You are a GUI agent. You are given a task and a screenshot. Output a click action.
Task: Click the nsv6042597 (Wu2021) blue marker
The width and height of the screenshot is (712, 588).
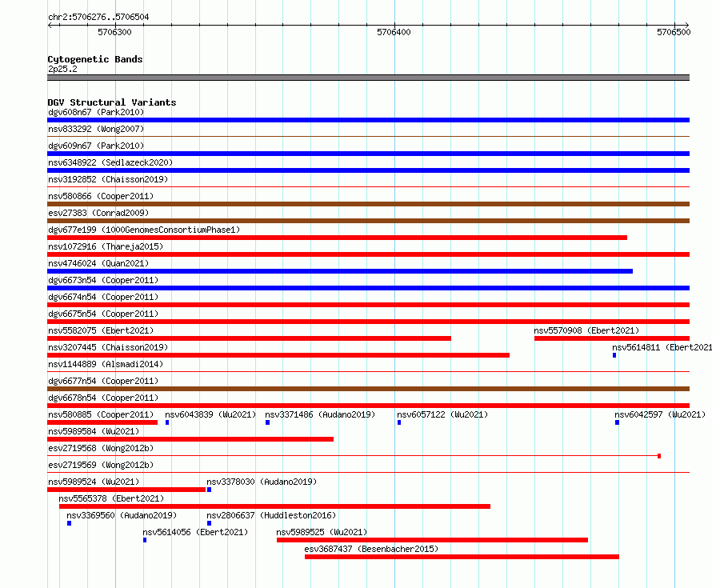tap(617, 422)
